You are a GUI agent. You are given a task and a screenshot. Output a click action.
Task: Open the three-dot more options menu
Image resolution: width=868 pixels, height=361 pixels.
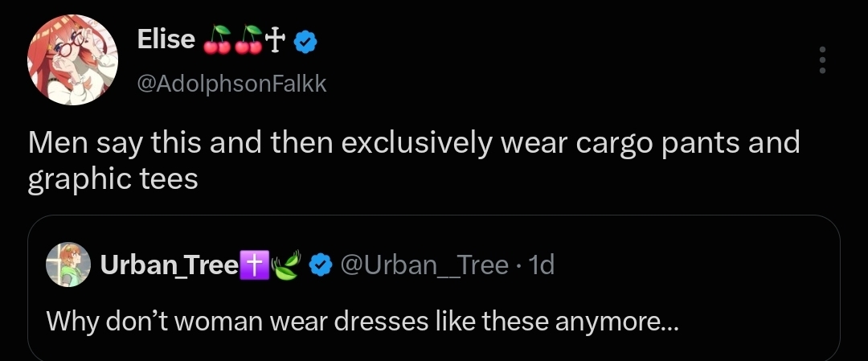click(x=823, y=59)
